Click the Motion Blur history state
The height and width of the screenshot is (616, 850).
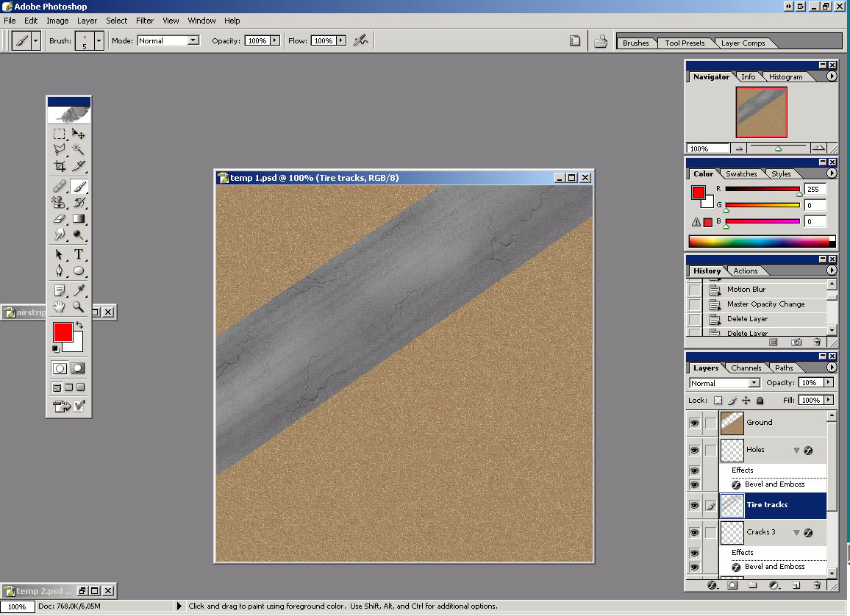(746, 290)
